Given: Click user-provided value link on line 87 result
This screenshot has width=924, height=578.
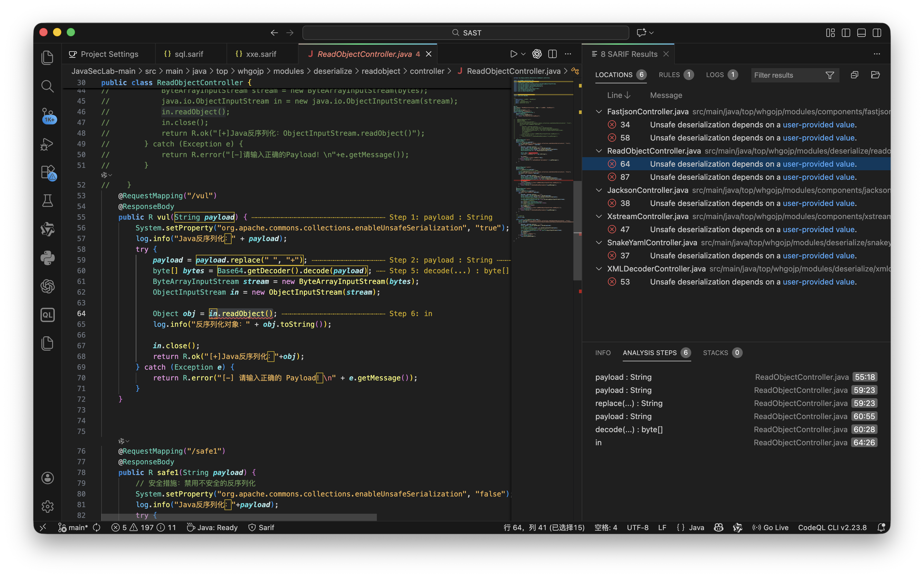Looking at the screenshot, I should (818, 177).
